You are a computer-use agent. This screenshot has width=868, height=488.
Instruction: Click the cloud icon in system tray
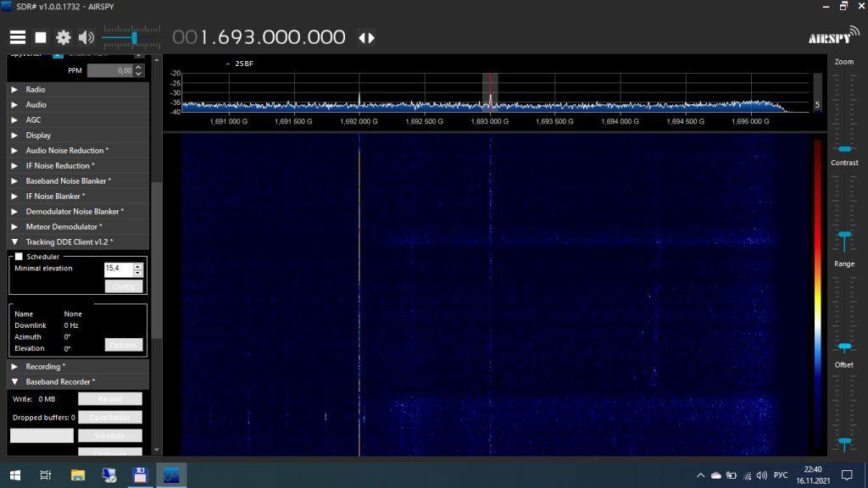pyautogui.click(x=715, y=475)
